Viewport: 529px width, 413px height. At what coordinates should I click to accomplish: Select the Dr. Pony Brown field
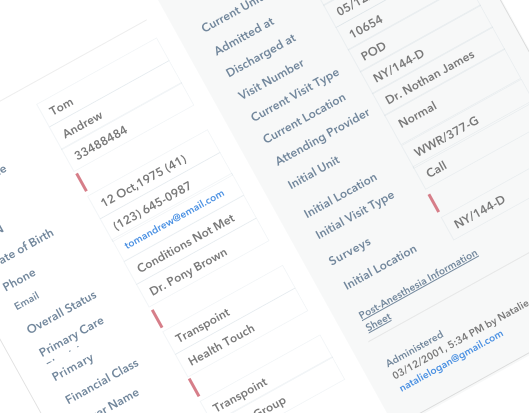(x=203, y=263)
